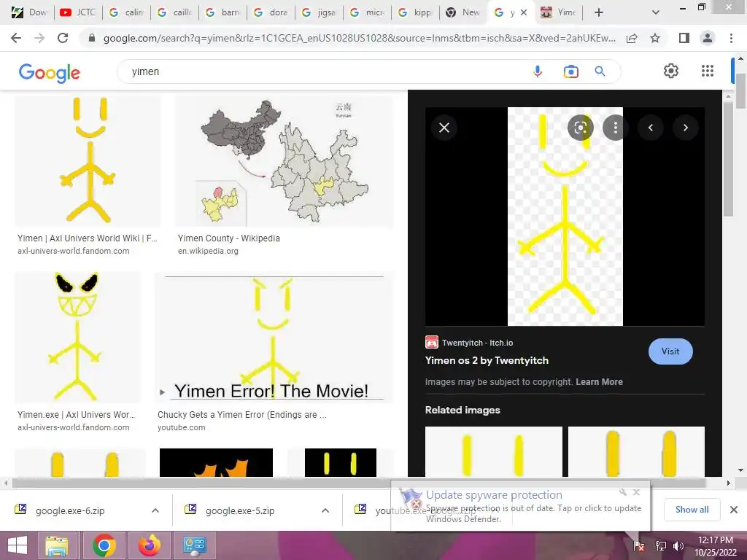Image resolution: width=747 pixels, height=560 pixels.
Task: Open Google quick settings gear
Action: click(x=671, y=71)
